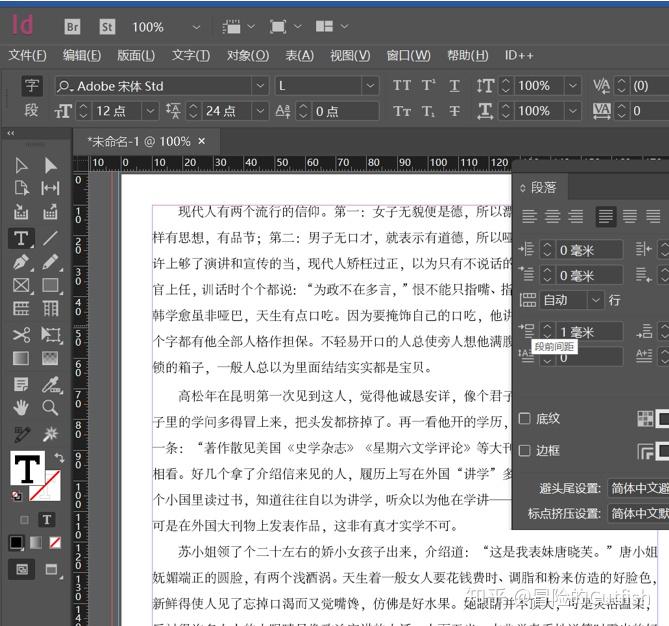Open the 标点挤压设置 dropdown
This screenshot has height=626, width=669.
638,513
